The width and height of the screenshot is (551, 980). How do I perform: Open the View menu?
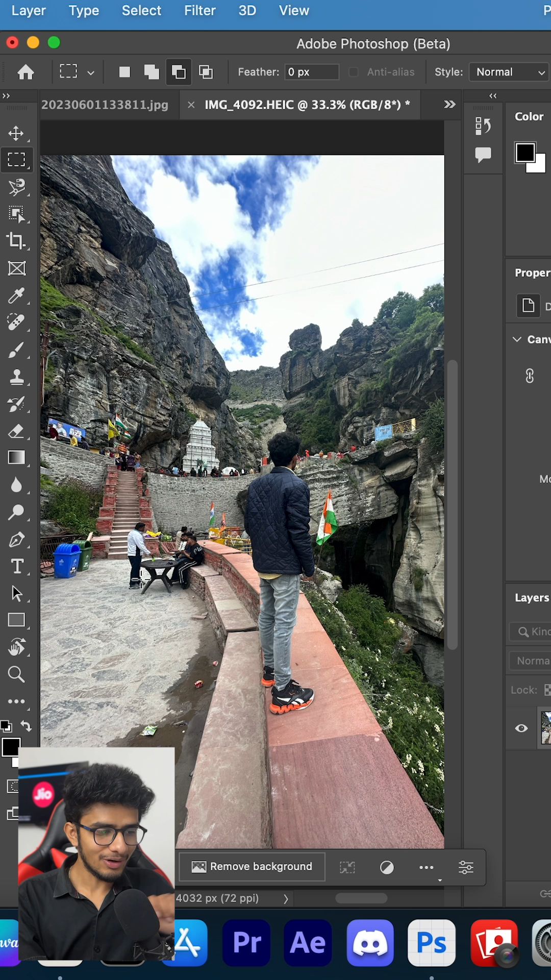[294, 11]
